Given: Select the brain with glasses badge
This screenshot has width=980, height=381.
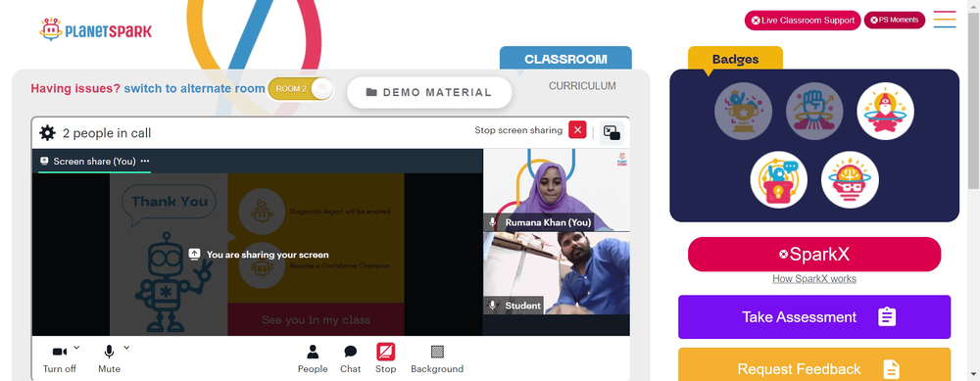Looking at the screenshot, I should 850,180.
